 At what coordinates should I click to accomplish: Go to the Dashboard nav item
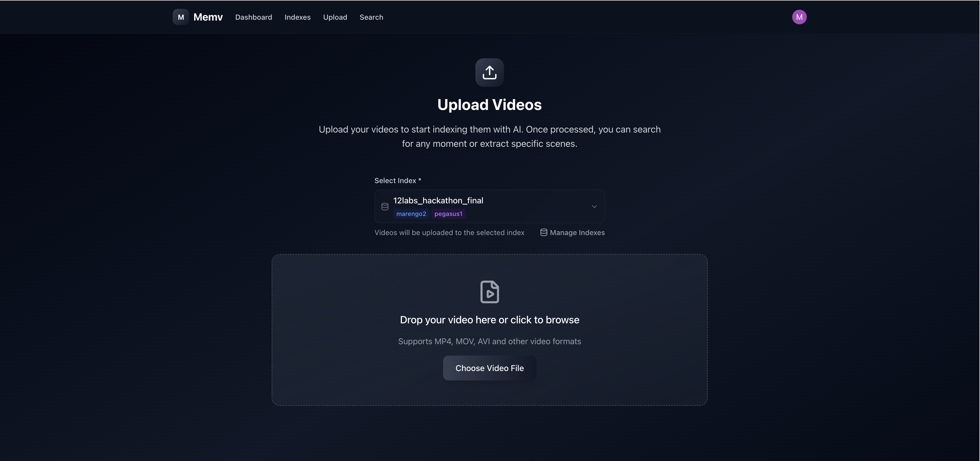253,17
